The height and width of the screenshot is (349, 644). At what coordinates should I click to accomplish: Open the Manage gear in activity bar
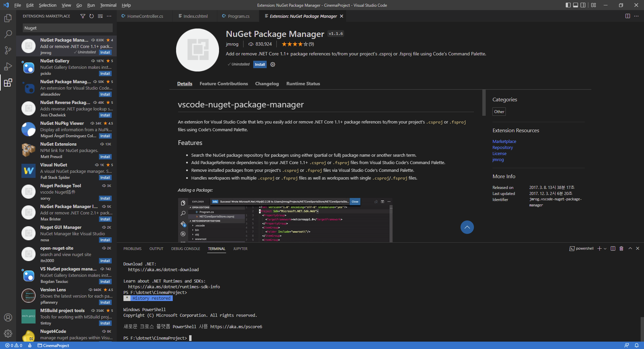coord(8,334)
